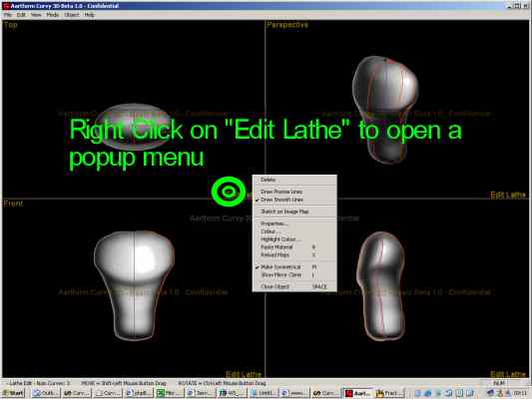Open the Fract taskbar button
This screenshot has height=399, width=532.
(x=390, y=393)
